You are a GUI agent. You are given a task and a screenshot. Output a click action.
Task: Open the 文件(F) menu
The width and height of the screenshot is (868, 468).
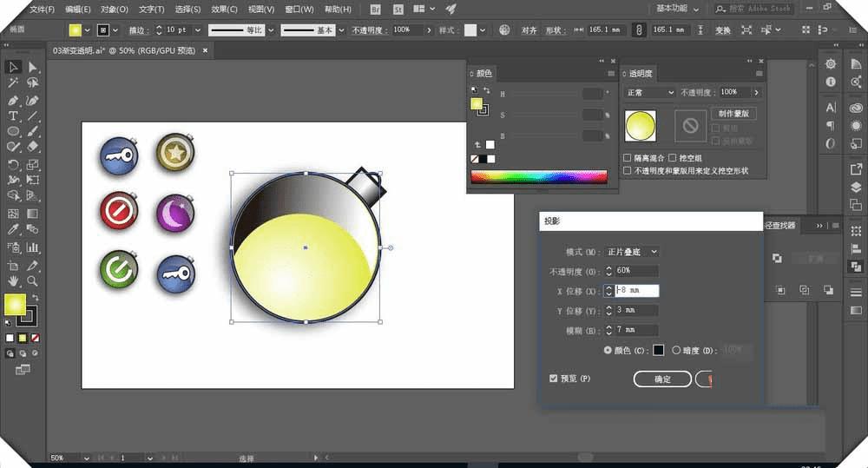(x=42, y=10)
